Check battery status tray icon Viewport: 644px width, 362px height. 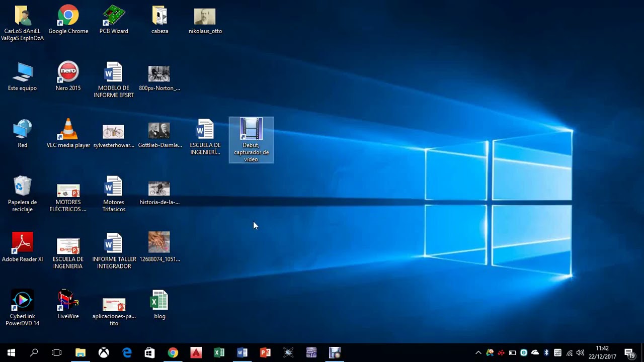point(512,353)
